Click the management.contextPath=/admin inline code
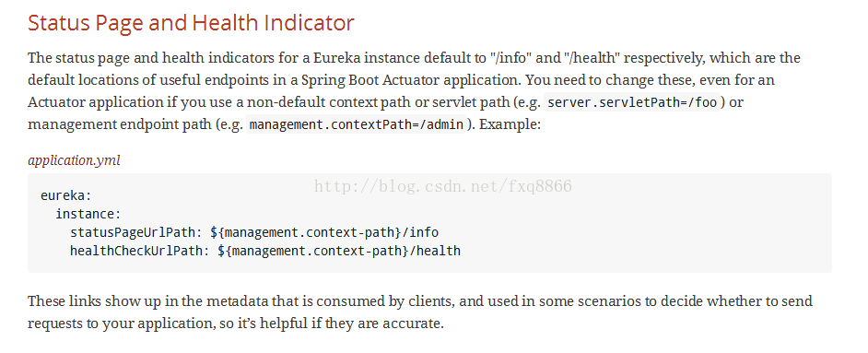Viewport: 868px width, 353px height. pos(356,124)
